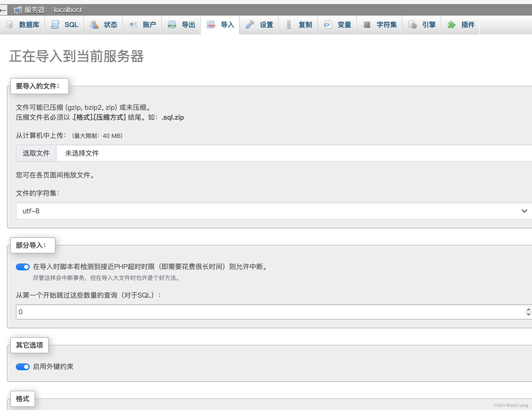Click the 数据库 database icon
532x410 pixels.
(x=9, y=25)
